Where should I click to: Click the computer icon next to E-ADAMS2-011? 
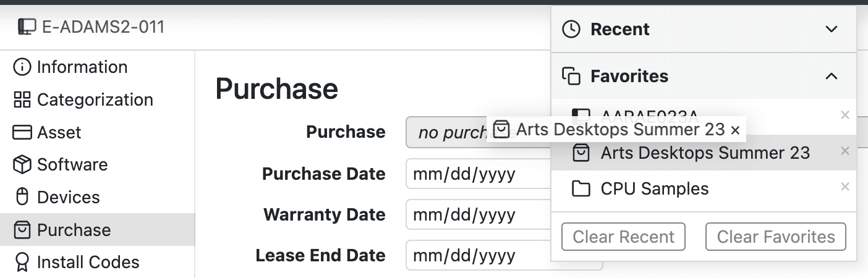(27, 27)
